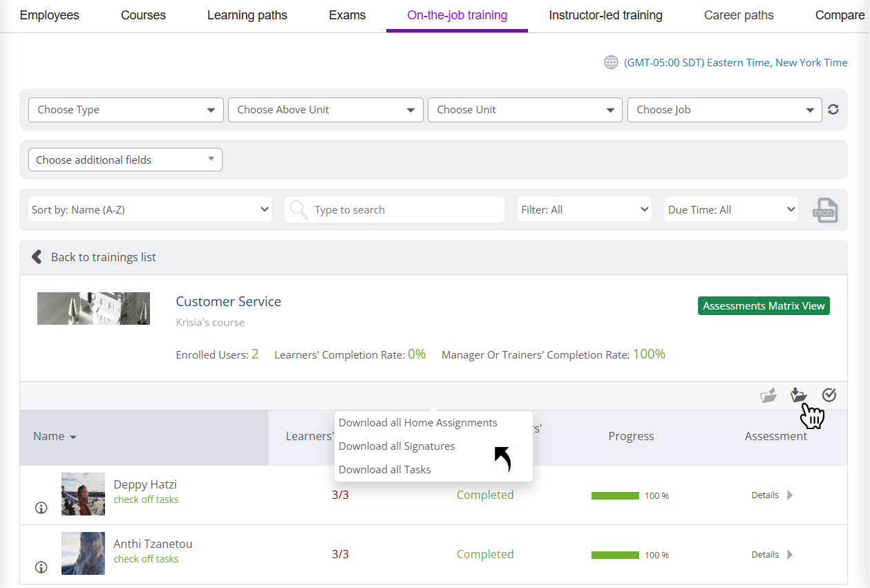
Task: Click the Excel export icon
Action: 824,210
